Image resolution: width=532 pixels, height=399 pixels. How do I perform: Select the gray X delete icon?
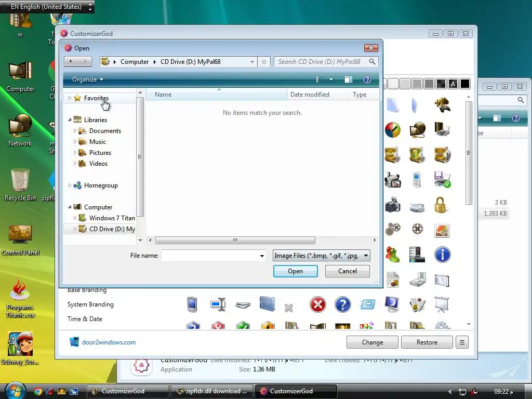[289, 308]
